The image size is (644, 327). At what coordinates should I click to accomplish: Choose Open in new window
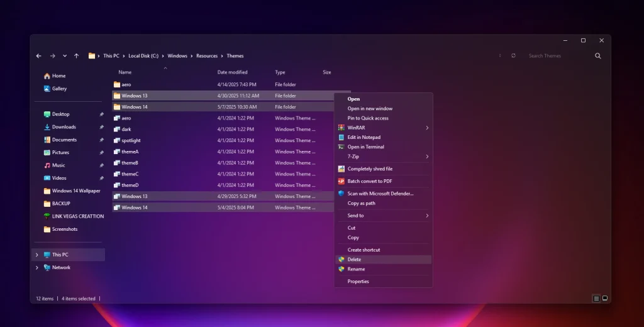click(x=370, y=108)
